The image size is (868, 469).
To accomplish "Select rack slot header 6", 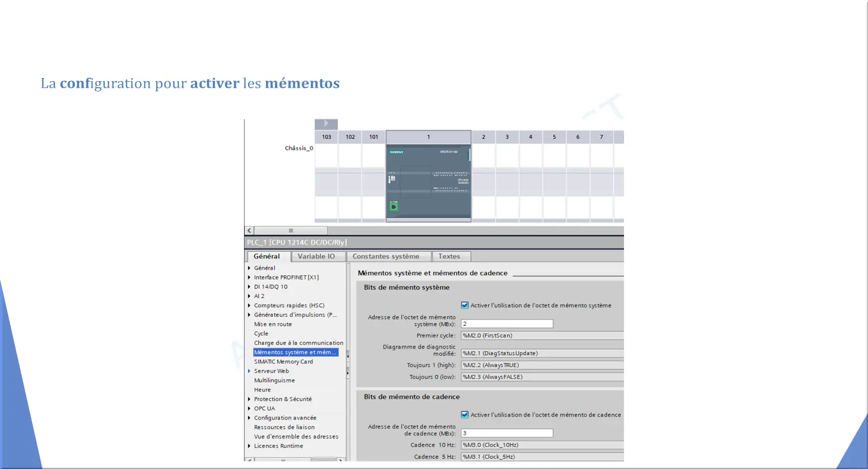I will [578, 137].
